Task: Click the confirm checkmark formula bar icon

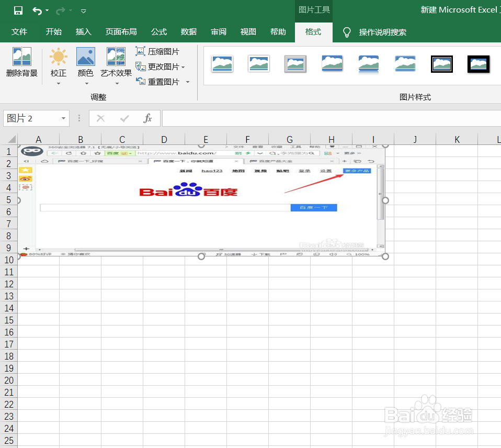Action: [x=124, y=119]
